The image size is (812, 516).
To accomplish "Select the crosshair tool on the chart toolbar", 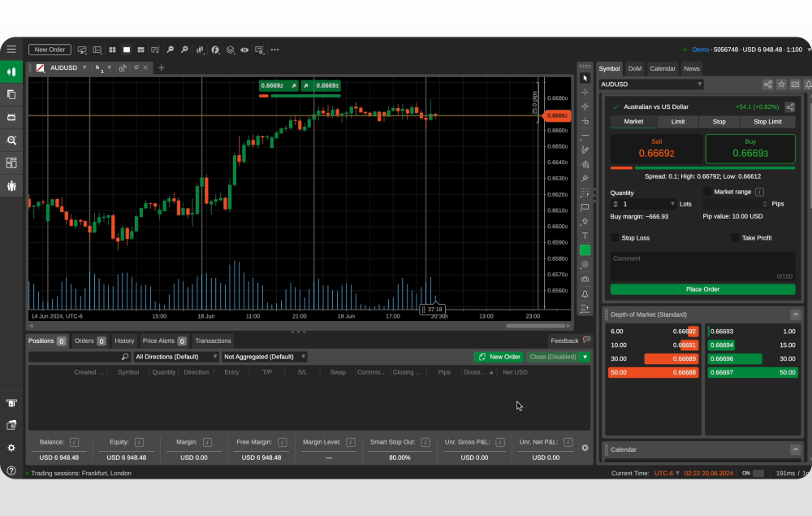I will [x=585, y=93].
